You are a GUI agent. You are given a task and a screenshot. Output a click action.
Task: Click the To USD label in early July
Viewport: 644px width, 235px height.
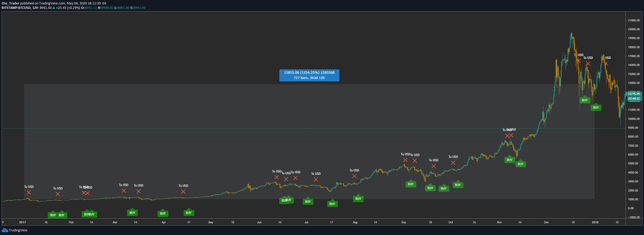[316, 174]
